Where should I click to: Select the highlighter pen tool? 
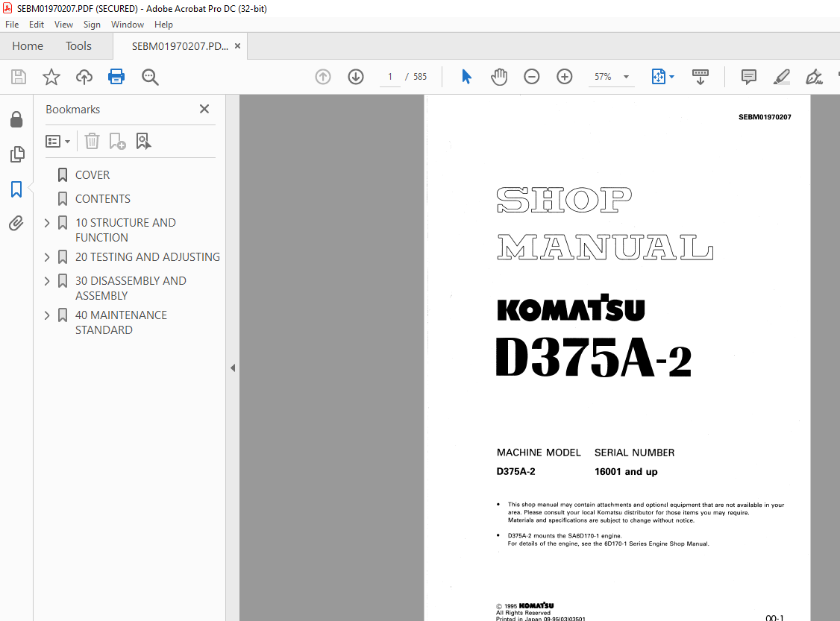click(x=782, y=77)
